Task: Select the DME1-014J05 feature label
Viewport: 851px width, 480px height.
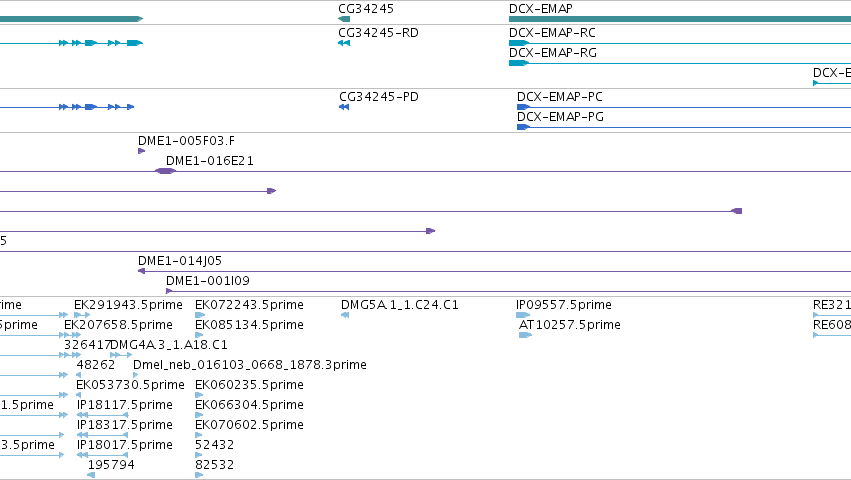Action: click(x=180, y=261)
